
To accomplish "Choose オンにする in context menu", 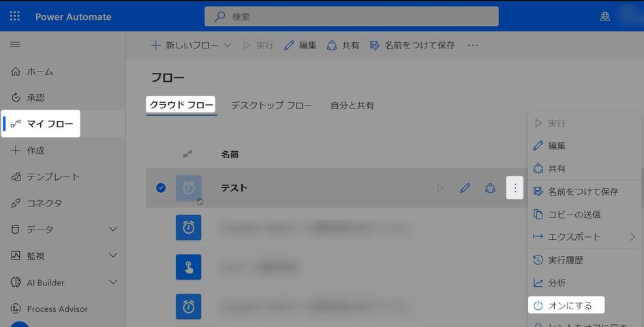I will (566, 306).
